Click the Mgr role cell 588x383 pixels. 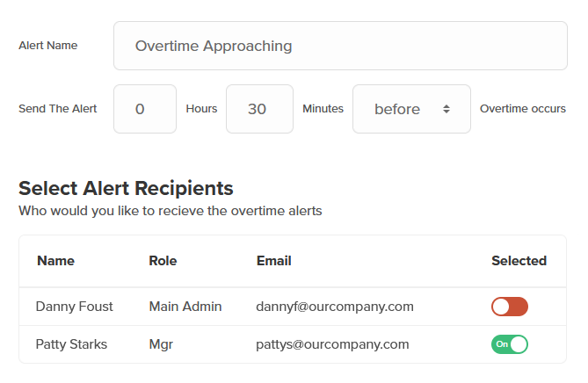[161, 344]
